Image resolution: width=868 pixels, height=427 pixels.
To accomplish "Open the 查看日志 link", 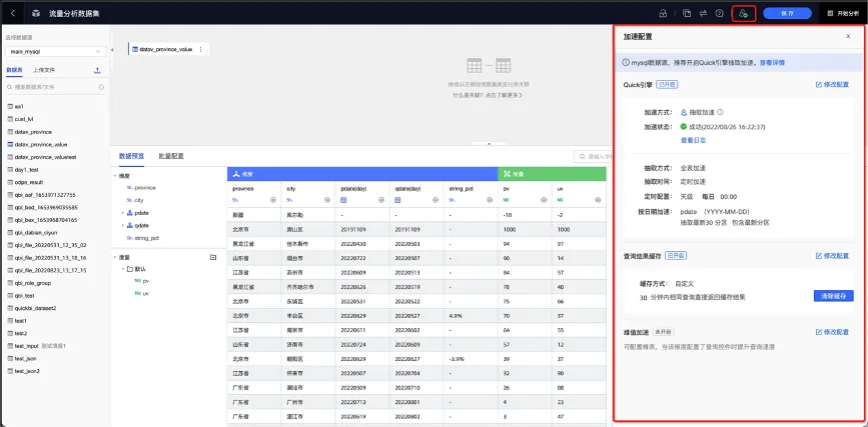I will [x=693, y=140].
